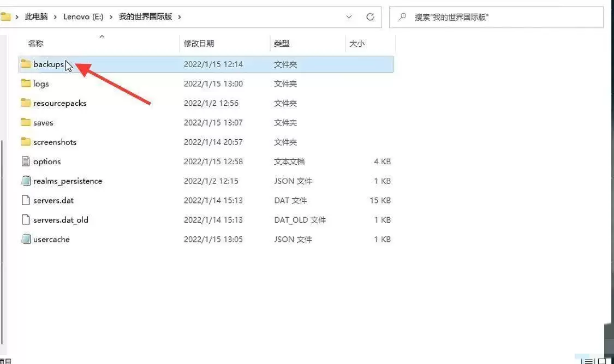Expand the breadcrumb arrow after 此电脑

click(x=56, y=17)
